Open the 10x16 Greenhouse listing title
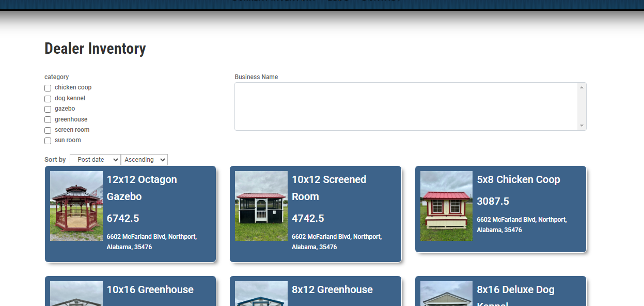This screenshot has width=644, height=306. 150,289
